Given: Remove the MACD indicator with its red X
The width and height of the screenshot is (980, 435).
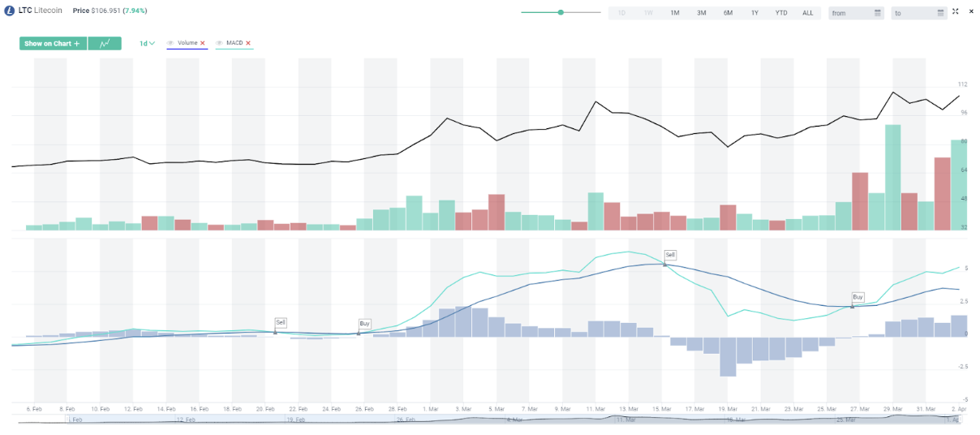Looking at the screenshot, I should pyautogui.click(x=248, y=43).
